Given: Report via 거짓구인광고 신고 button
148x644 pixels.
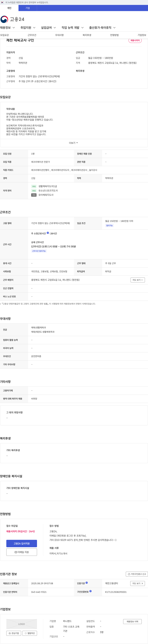Looking at the screenshot, I should tap(137, 574).
